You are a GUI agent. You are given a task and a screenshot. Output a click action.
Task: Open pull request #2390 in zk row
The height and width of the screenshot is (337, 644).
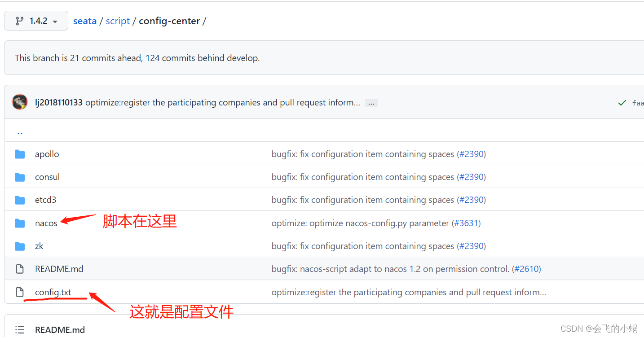tap(471, 246)
